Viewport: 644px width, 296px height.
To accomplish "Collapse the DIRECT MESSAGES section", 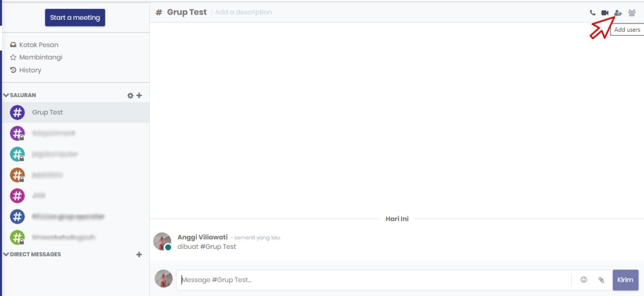I will pos(32,254).
